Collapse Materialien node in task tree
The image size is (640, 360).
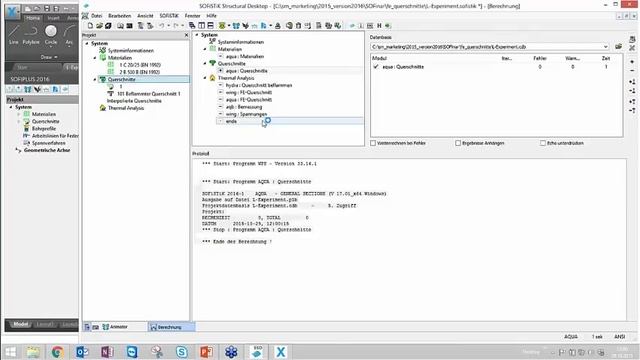click(205, 49)
